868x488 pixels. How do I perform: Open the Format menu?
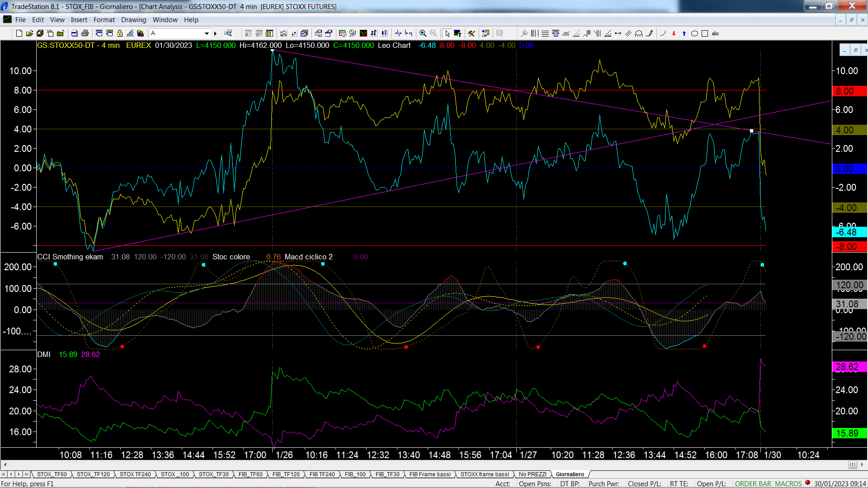pos(104,20)
